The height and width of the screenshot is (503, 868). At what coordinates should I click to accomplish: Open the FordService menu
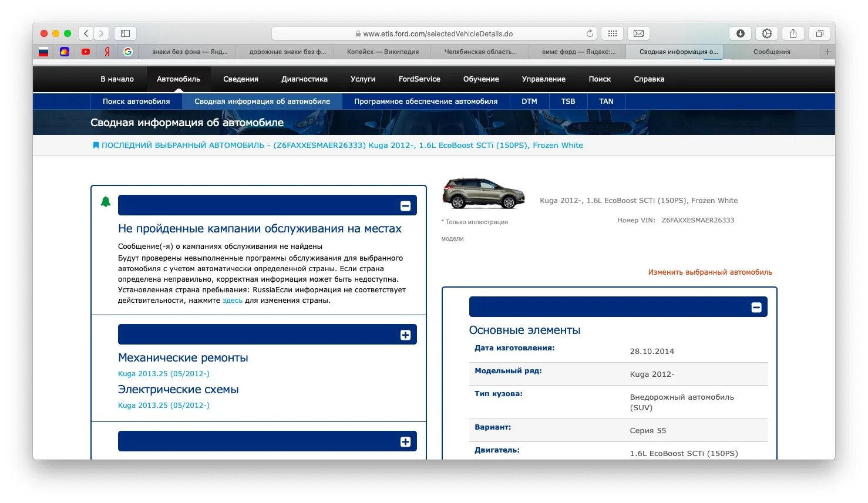coord(419,79)
